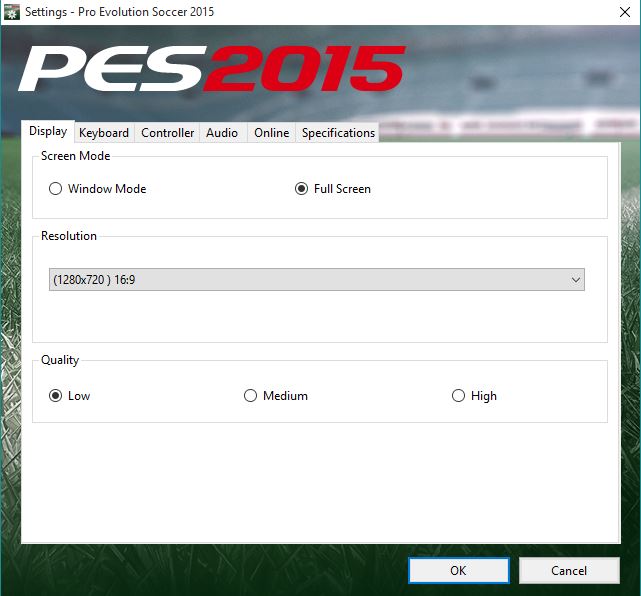Viewport: 641px width, 596px height.
Task: Open the Audio tab
Action: (222, 133)
